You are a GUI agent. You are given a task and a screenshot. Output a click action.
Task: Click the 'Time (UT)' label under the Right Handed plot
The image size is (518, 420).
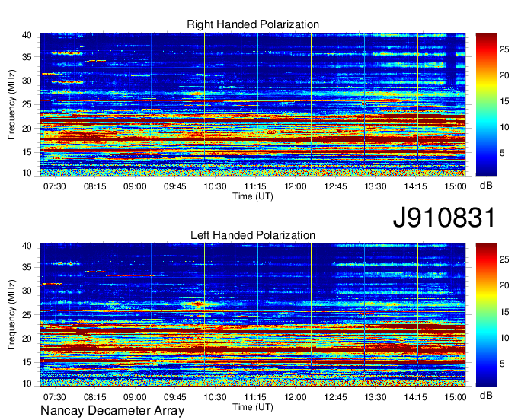[x=253, y=196]
